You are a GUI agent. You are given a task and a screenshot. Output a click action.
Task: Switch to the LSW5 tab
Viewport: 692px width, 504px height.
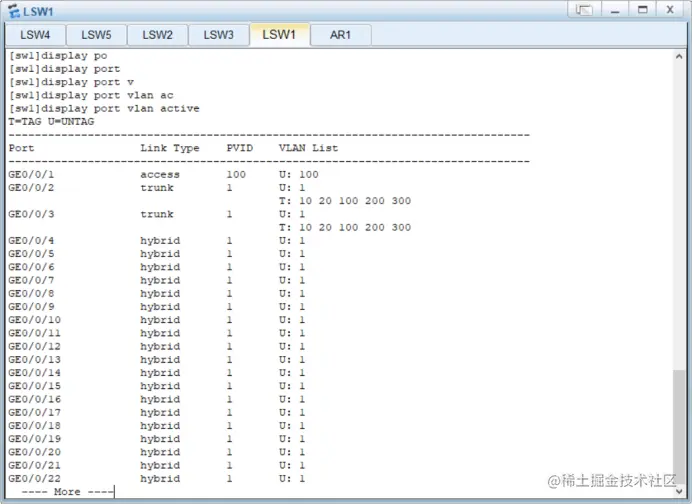point(96,35)
